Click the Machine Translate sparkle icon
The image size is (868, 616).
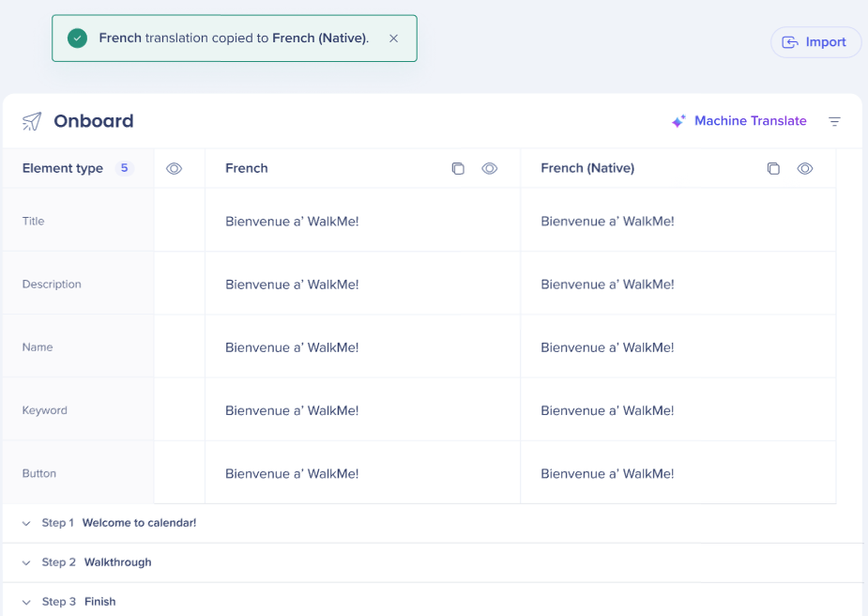click(678, 121)
